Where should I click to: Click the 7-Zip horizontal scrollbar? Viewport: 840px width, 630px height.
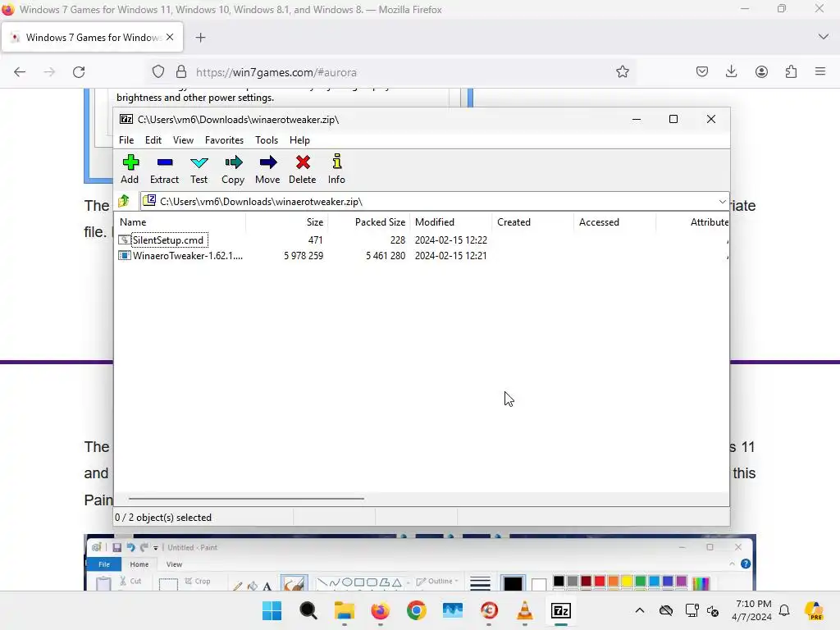(246, 499)
